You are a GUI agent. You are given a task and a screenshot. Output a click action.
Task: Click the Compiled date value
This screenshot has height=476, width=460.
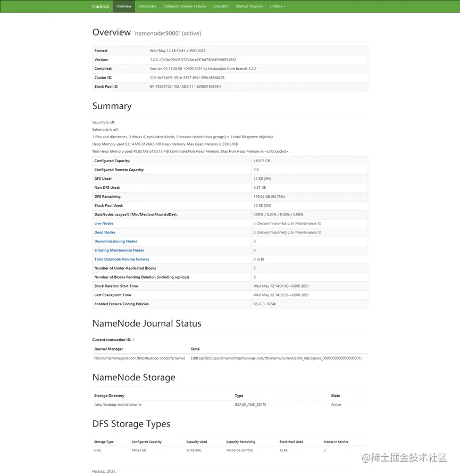[x=203, y=69]
